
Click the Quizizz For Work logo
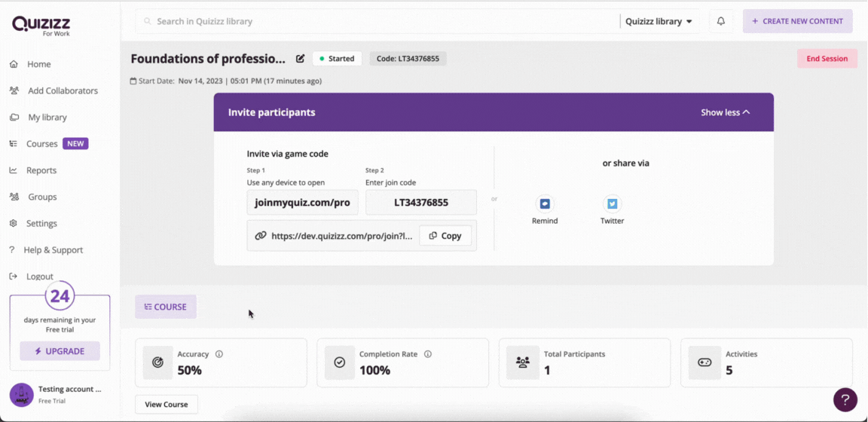tap(41, 26)
